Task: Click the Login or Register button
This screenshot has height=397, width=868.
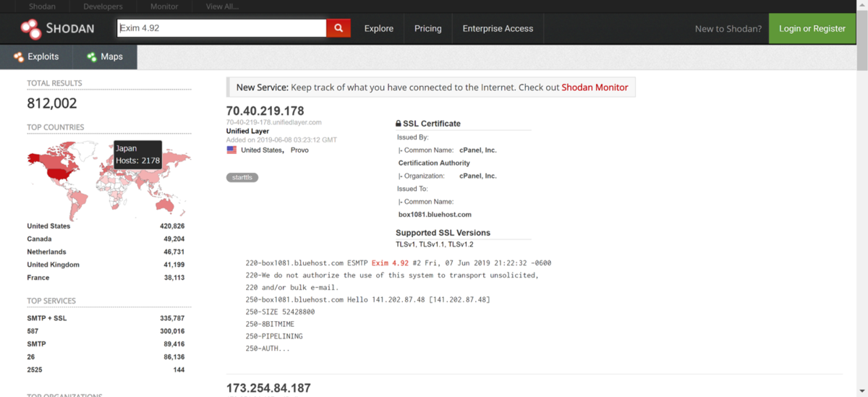Action: click(x=812, y=29)
